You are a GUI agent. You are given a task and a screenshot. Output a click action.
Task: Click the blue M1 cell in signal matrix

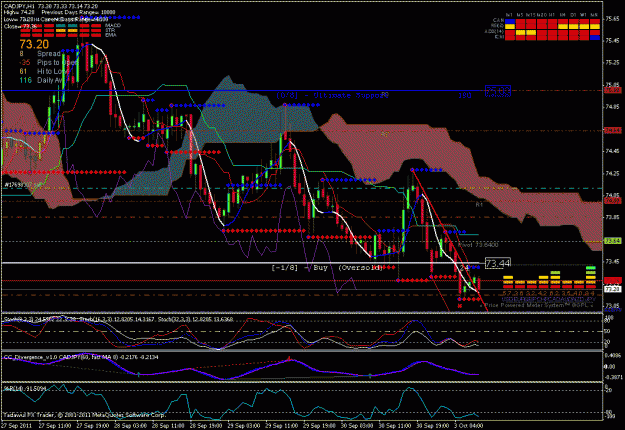[x=510, y=21]
